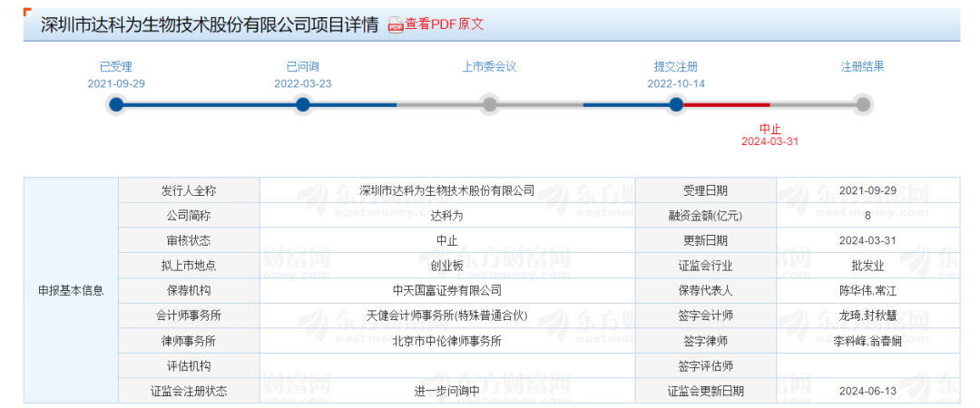Click the date 2022-10-14 under 提交注册
The height and width of the screenshot is (408, 980).
click(x=676, y=83)
